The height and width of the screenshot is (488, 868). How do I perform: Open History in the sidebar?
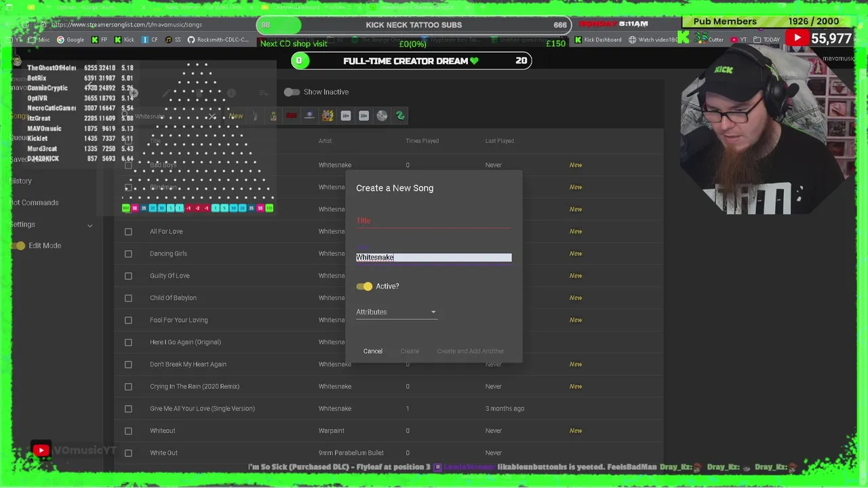tap(21, 181)
